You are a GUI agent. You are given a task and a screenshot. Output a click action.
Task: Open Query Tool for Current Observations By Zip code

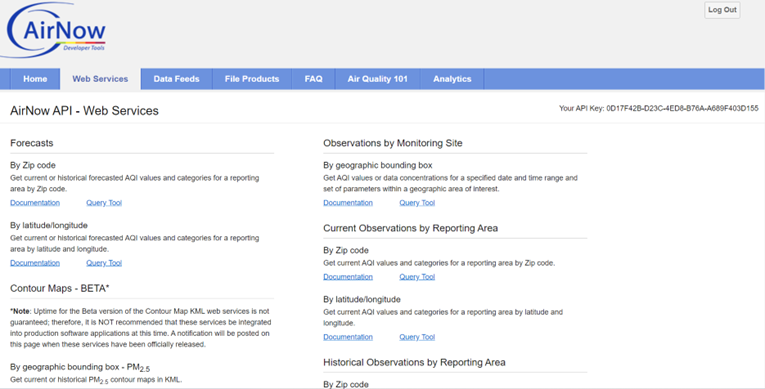(417, 277)
